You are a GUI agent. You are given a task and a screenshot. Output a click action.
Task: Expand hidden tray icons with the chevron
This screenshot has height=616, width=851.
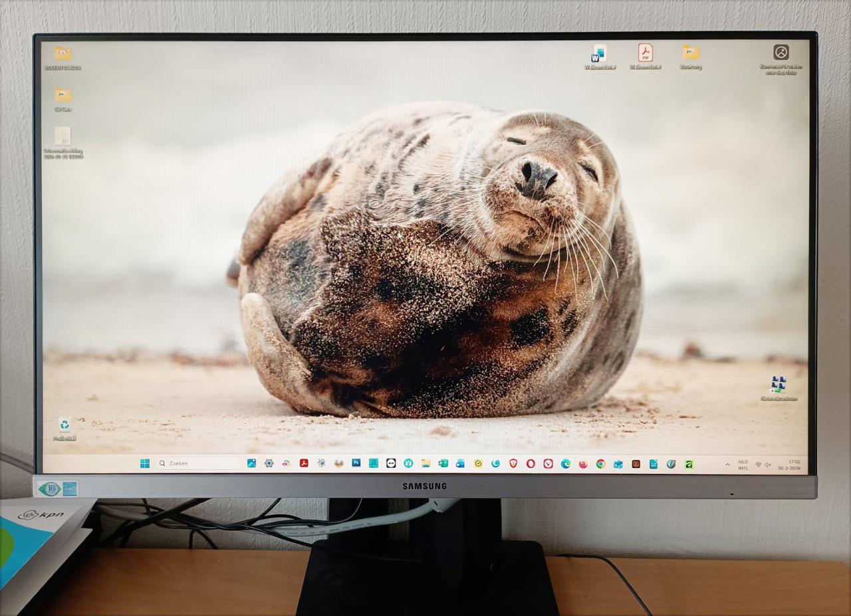click(727, 464)
